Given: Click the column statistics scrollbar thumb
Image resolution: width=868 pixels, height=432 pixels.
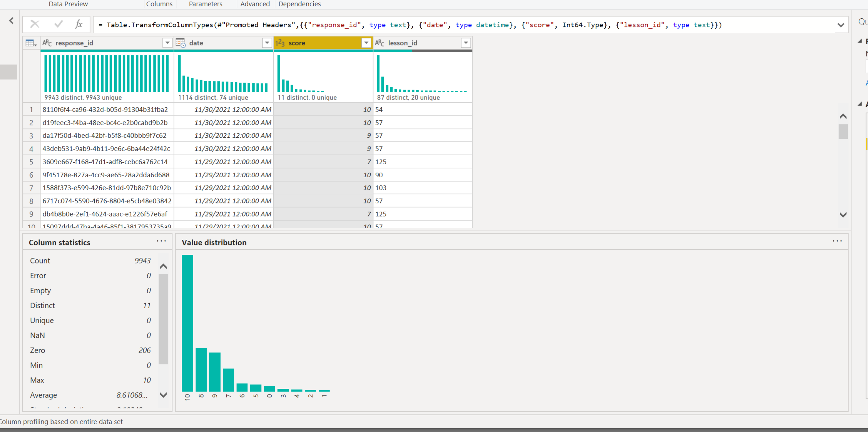Looking at the screenshot, I should [163, 319].
